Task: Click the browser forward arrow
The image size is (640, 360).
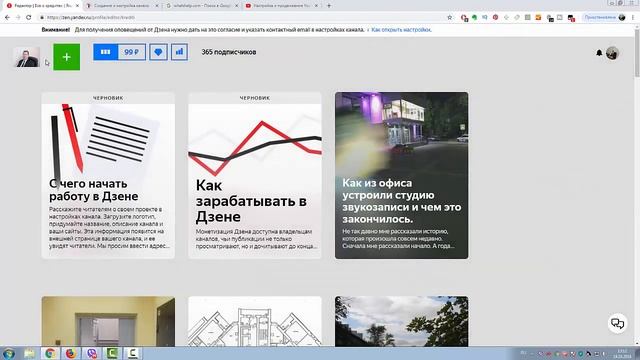Action: 18,17
